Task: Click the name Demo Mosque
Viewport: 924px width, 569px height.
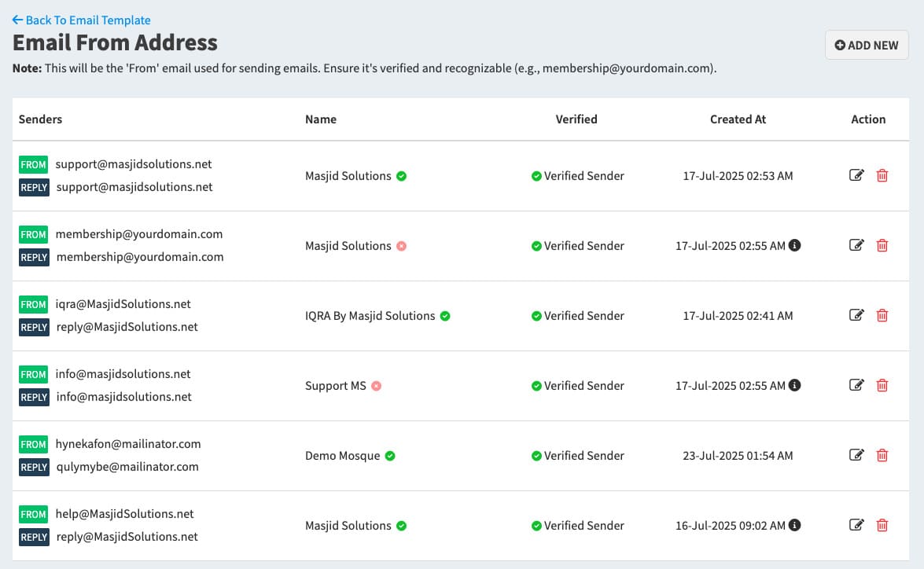Action: click(342, 456)
